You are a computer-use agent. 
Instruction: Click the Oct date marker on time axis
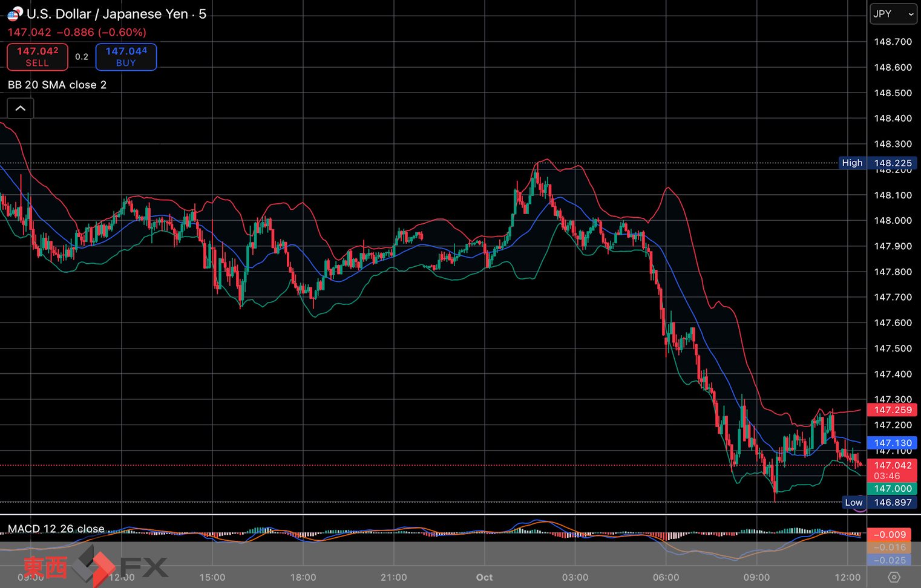(x=484, y=577)
